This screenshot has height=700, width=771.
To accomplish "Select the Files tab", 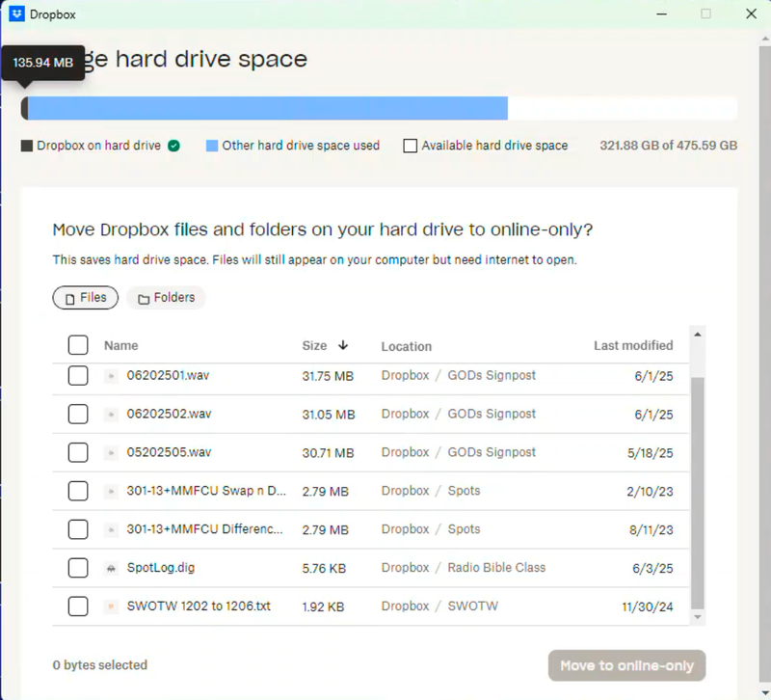I will pos(85,298).
